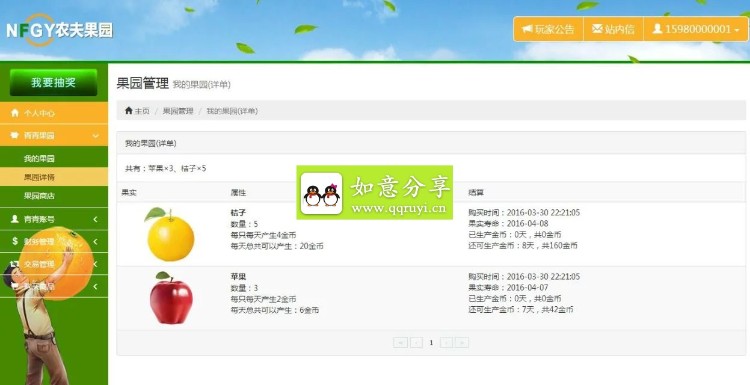Viewport: 750px width, 385px height.
Task: Collapse the 青青果园 sidebar section chevron
Action: [96, 136]
